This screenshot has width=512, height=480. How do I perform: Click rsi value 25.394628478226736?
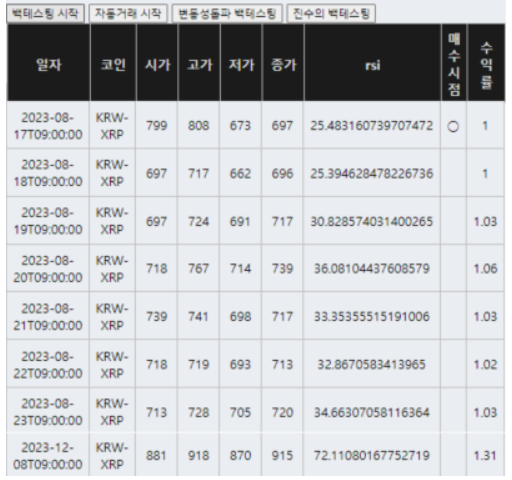[x=372, y=173]
